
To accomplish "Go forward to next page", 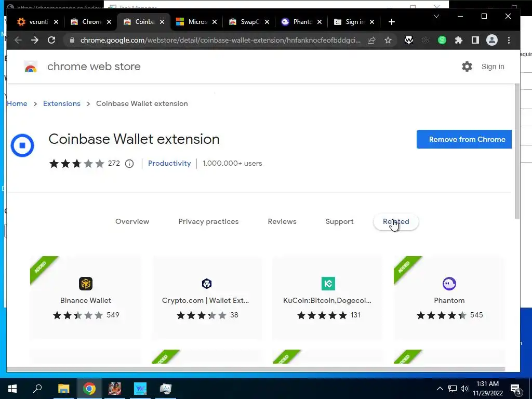I will (35, 40).
